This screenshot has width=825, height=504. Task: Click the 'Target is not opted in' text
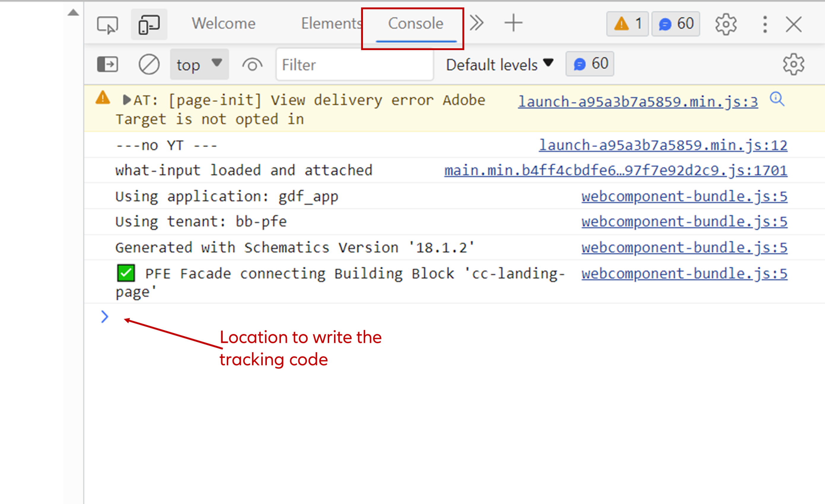(x=210, y=119)
